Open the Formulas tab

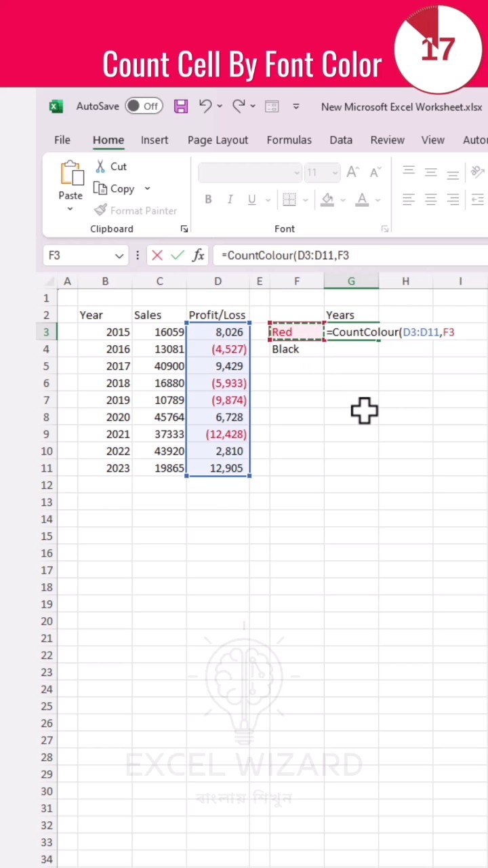click(x=289, y=140)
